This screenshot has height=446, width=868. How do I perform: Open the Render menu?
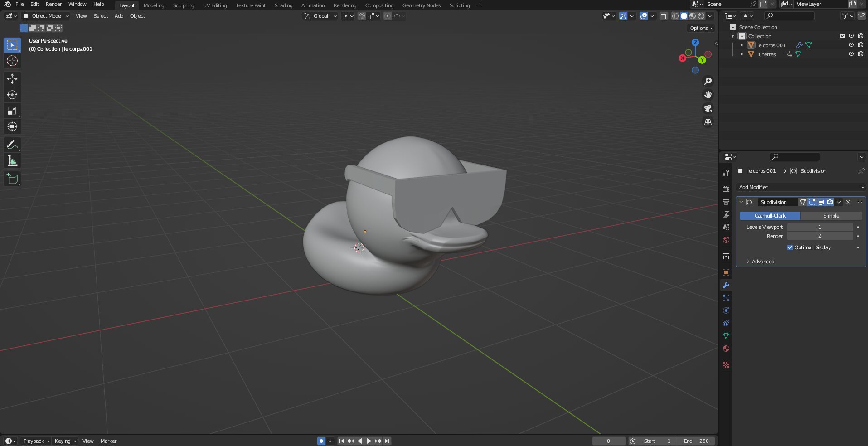53,4
